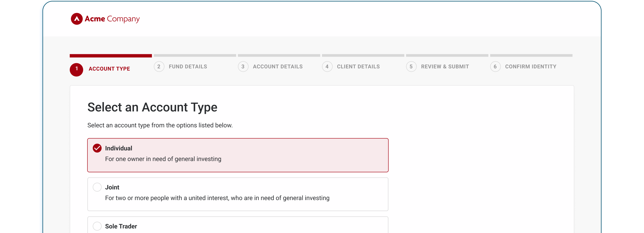Switch to the Client Details step label

coord(358,67)
